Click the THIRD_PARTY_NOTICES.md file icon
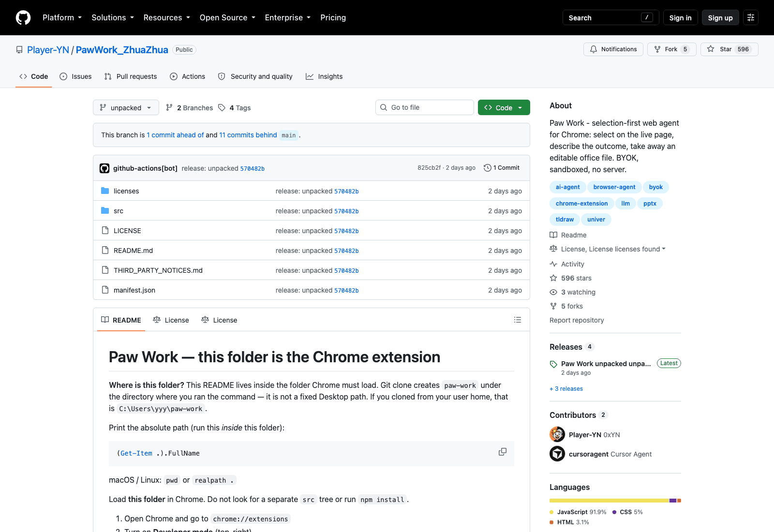Image resolution: width=774 pixels, height=532 pixels. (x=105, y=270)
